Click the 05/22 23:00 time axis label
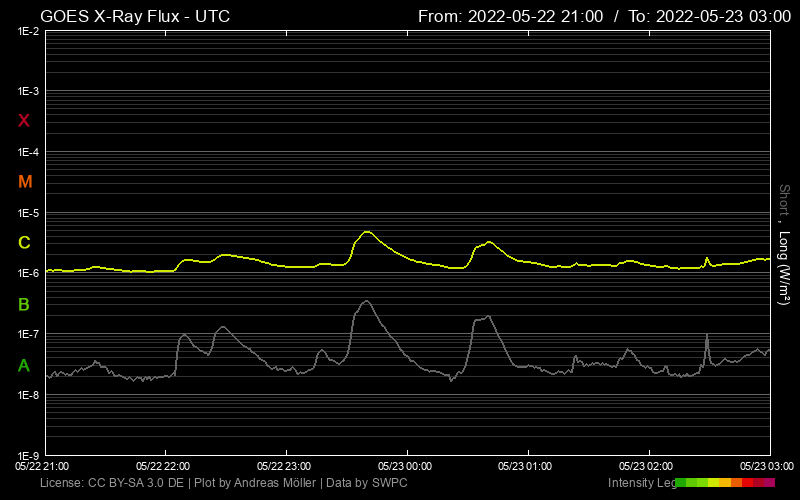The height and width of the screenshot is (500, 800). tap(284, 466)
